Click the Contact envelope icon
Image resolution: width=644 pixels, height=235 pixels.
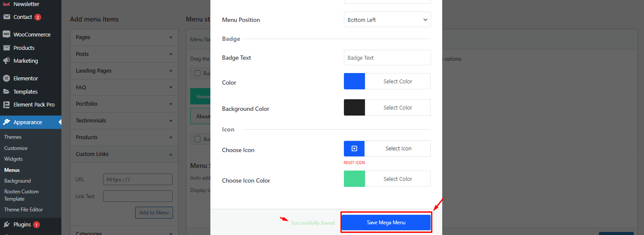6,17
